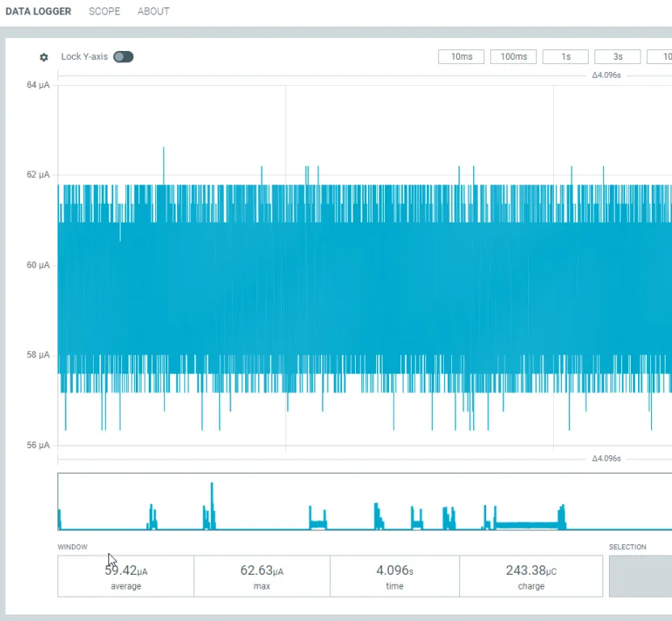Click the Lock Y-axis label text
Screen dimensions: 672x621
click(84, 57)
